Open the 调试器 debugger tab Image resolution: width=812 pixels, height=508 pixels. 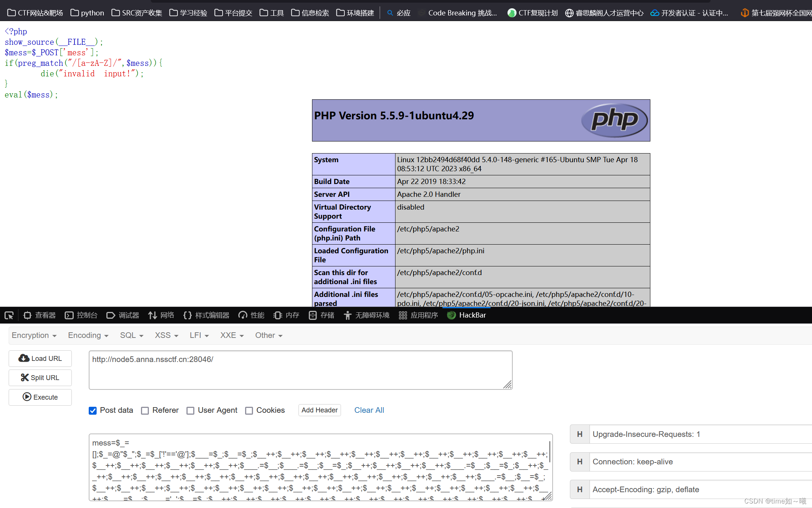[123, 315]
